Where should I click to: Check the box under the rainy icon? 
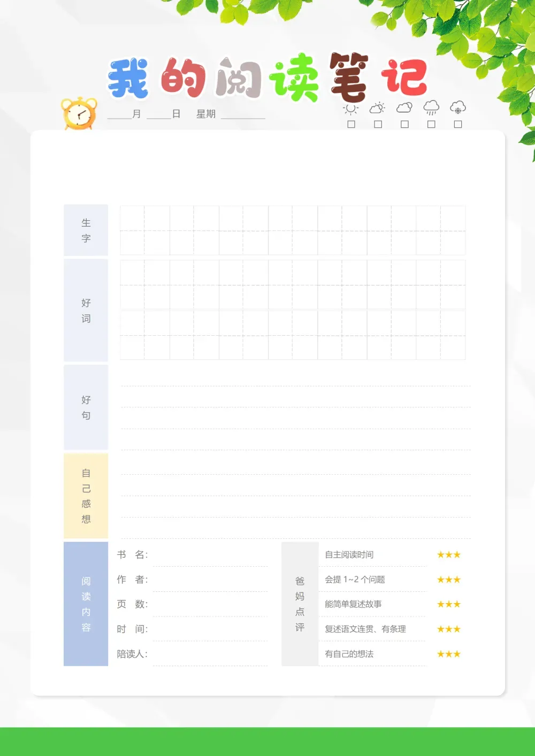[x=432, y=124]
